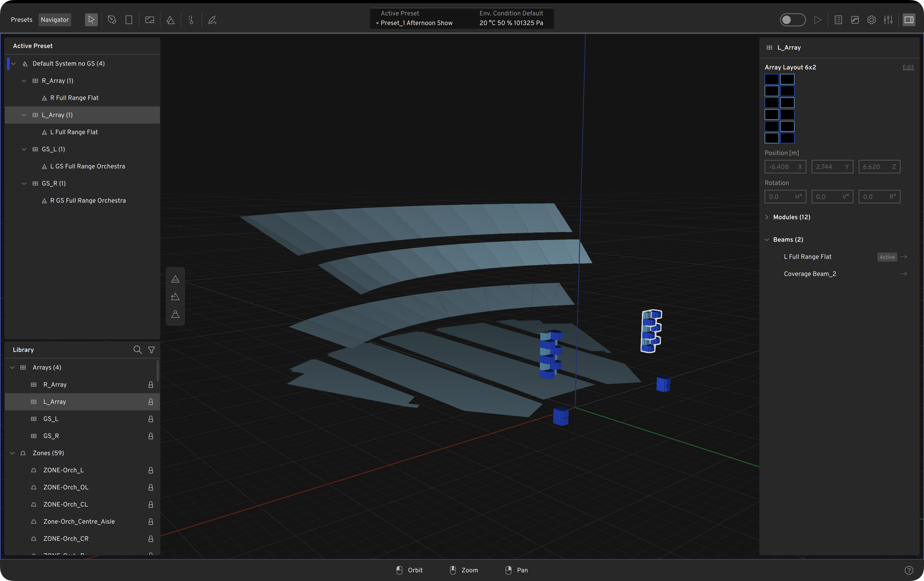The height and width of the screenshot is (581, 924).
Task: Open Coverage Beam_2 arrow button
Action: pyautogui.click(x=904, y=274)
